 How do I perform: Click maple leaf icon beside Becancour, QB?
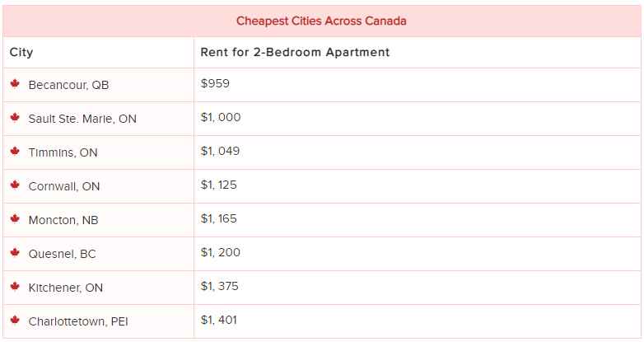click(x=15, y=84)
